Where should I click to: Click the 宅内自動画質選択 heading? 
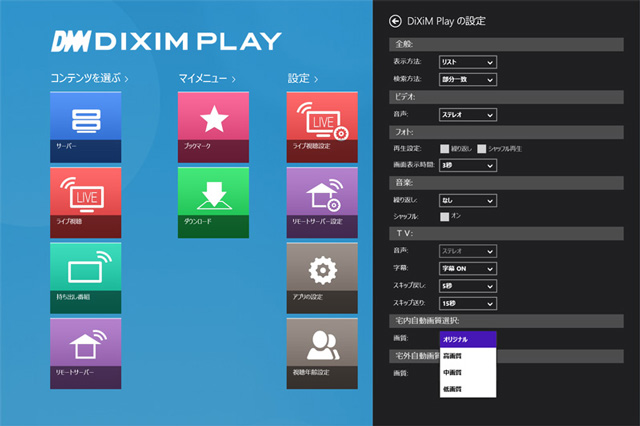506,321
